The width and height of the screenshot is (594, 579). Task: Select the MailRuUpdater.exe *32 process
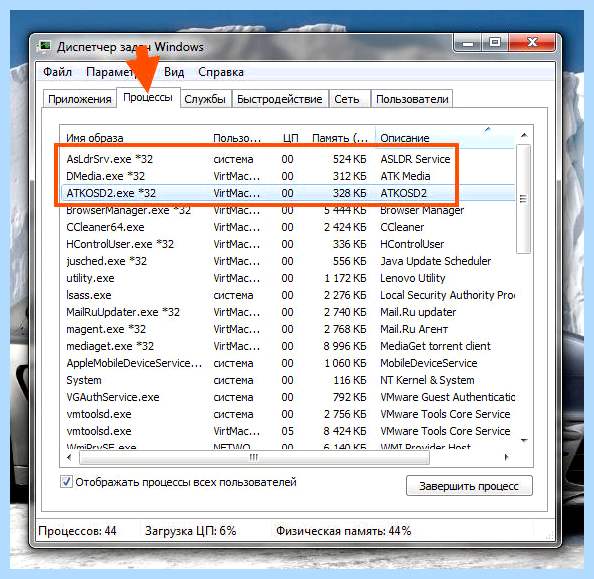click(287, 312)
